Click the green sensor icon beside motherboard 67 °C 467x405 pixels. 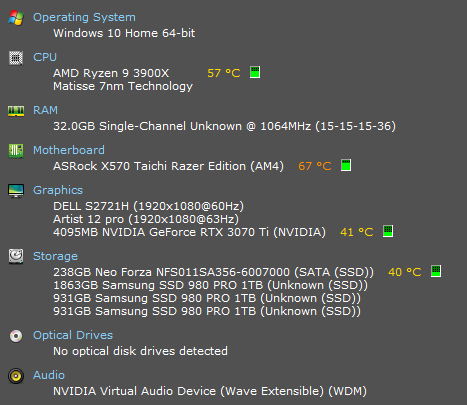[346, 165]
